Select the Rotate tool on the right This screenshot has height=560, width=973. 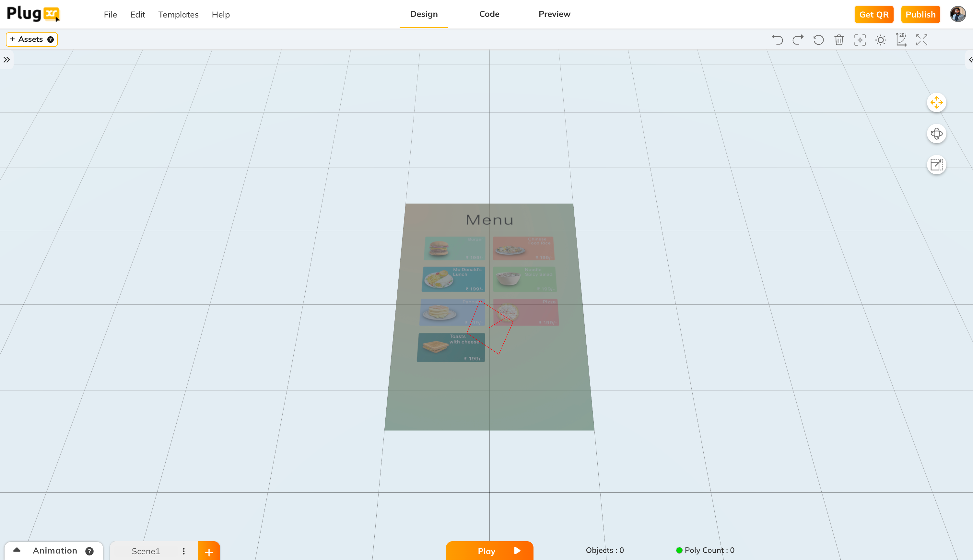(x=936, y=134)
